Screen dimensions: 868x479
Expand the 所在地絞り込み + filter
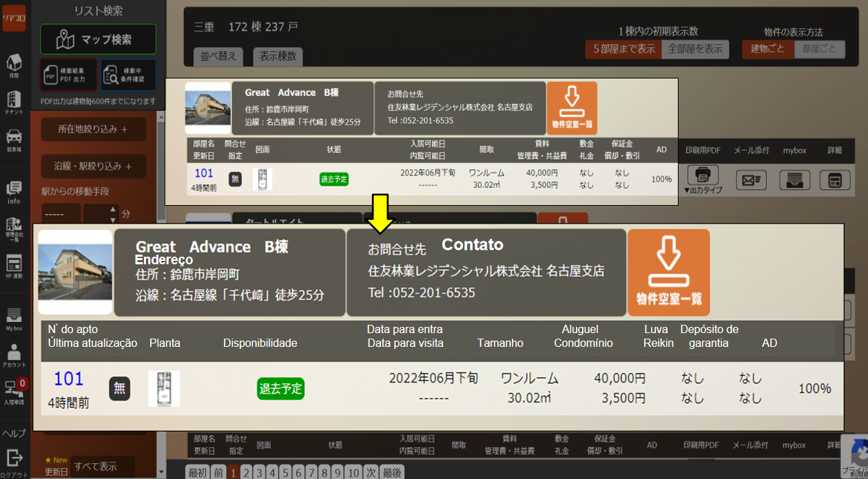93,129
